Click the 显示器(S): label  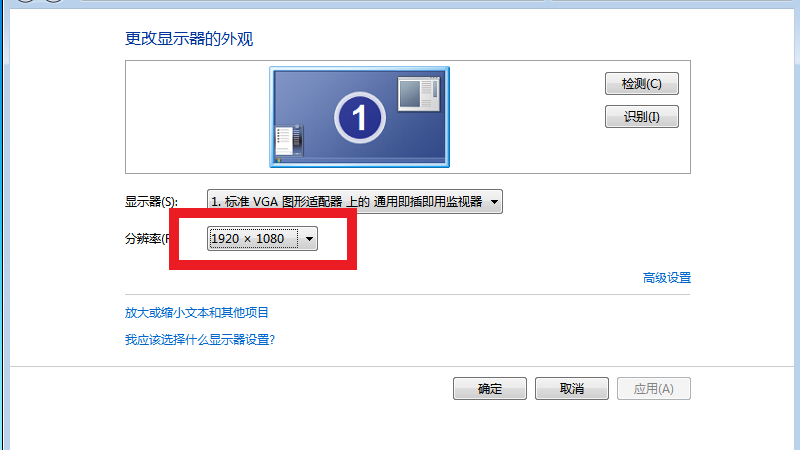[x=152, y=202]
